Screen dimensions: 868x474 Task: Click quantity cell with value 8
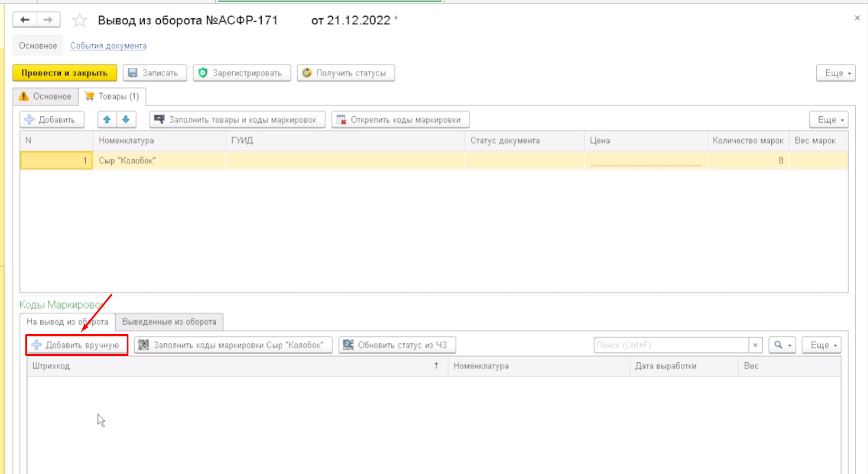[x=748, y=161]
